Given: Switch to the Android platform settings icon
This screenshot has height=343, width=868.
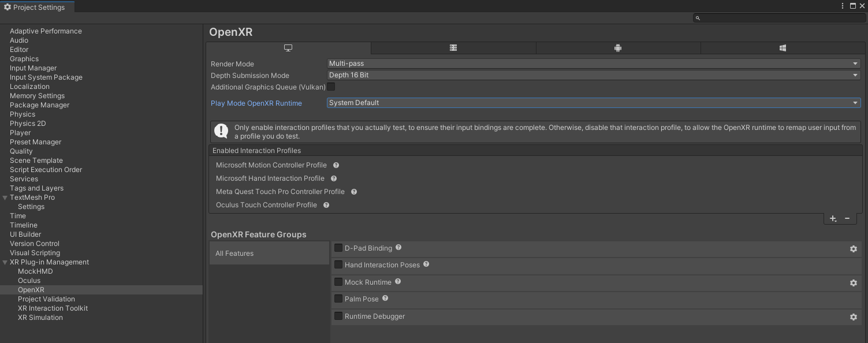Looking at the screenshot, I should [x=617, y=48].
